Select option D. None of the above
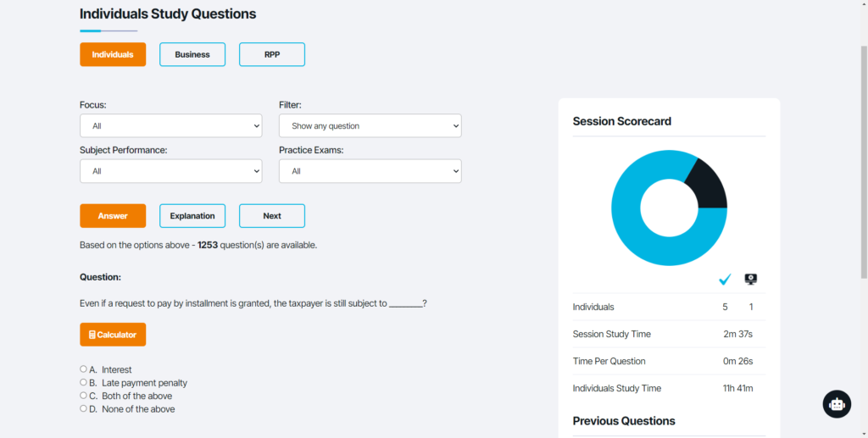The height and width of the screenshot is (438, 868). (x=84, y=409)
